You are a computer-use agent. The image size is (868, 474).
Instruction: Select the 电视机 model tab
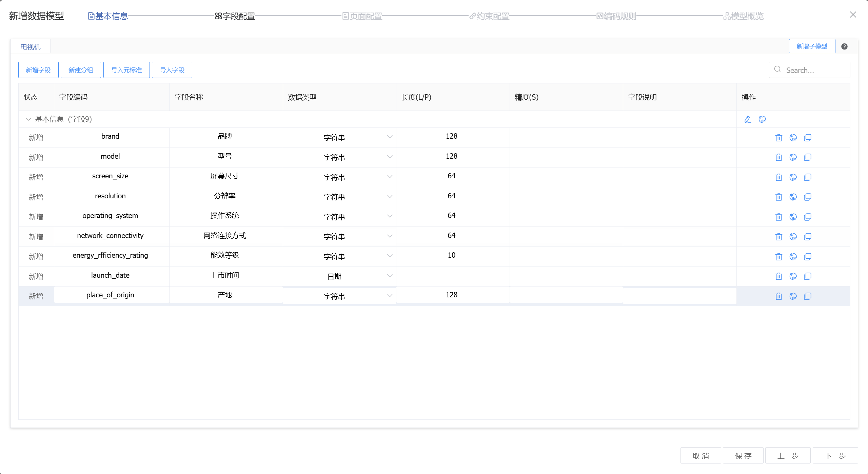(x=31, y=47)
